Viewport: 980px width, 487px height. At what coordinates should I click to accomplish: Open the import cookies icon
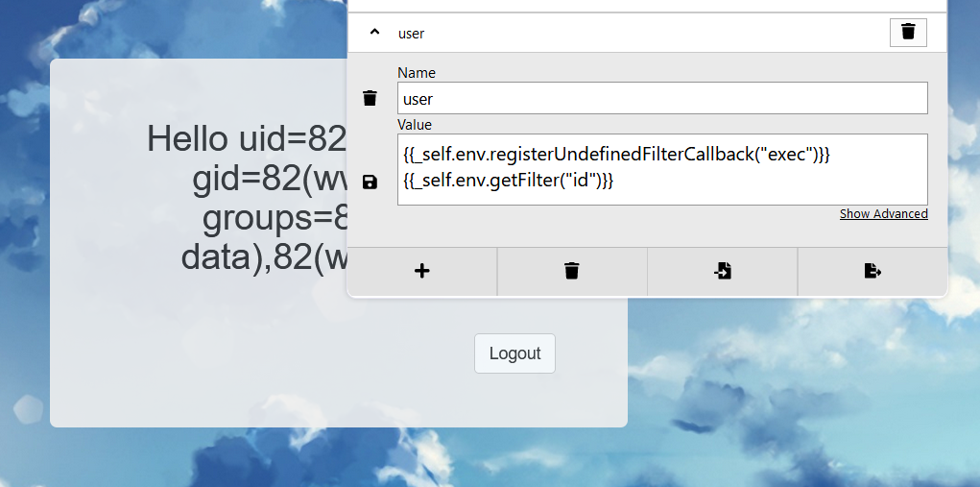[723, 271]
